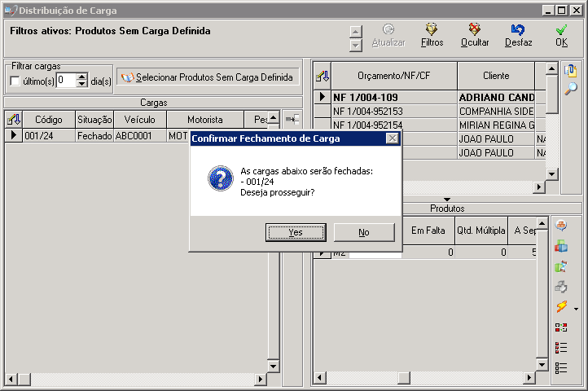Image resolution: width=588 pixels, height=391 pixels.
Task: Click the Atualizar toolbar icon
Action: click(388, 36)
